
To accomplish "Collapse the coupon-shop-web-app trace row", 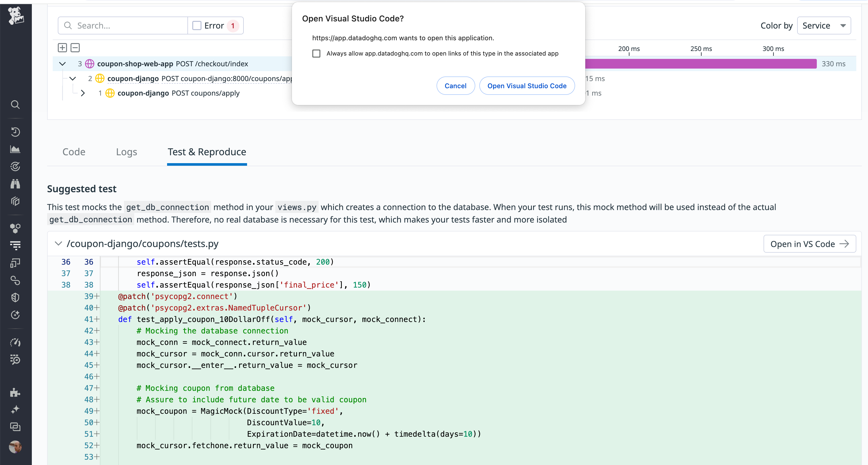I will pos(62,64).
